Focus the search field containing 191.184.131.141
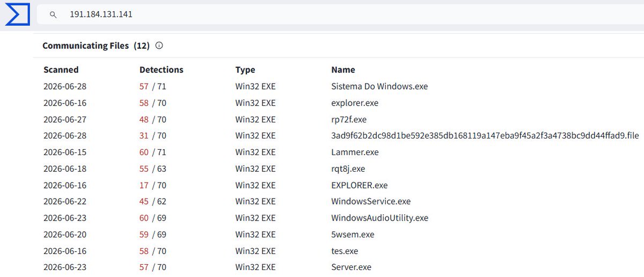Image resolution: width=644 pixels, height=277 pixels. (340, 14)
